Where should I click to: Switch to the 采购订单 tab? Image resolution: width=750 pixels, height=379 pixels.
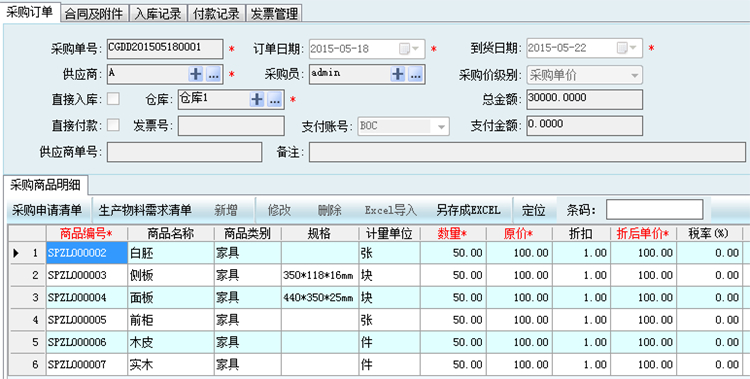coord(30,12)
